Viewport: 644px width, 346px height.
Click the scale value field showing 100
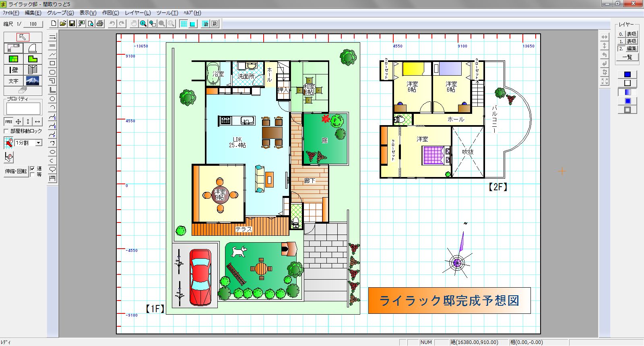[x=33, y=24]
